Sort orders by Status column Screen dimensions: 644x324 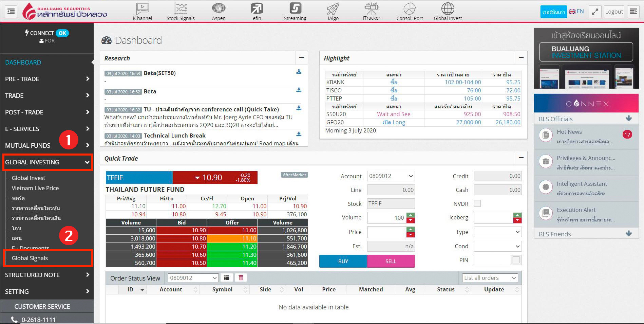[449, 289]
